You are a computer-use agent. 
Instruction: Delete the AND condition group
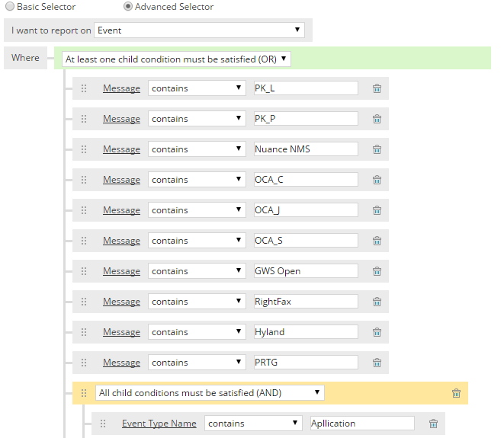456,393
